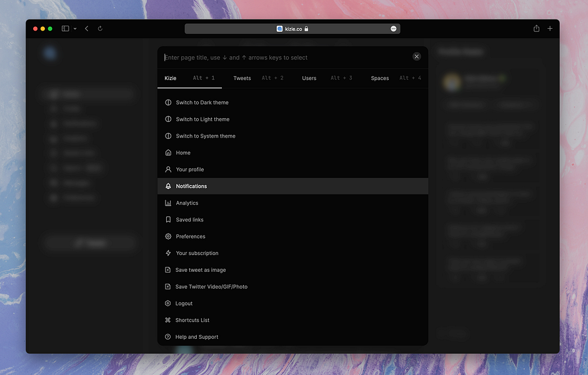
Task: Switch to the Tweets tab
Action: pos(242,78)
